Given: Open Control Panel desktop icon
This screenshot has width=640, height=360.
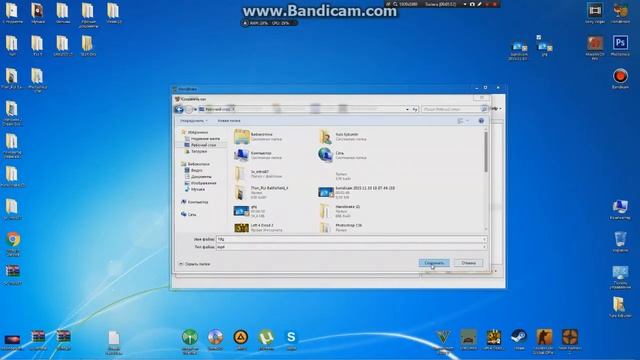Looking at the screenshot, I should point(620,277).
